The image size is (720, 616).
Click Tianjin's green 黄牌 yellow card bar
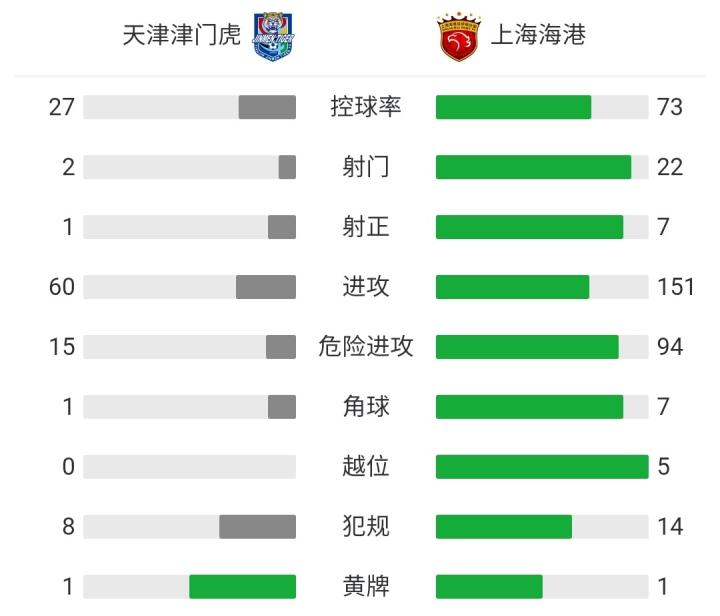pos(242,586)
